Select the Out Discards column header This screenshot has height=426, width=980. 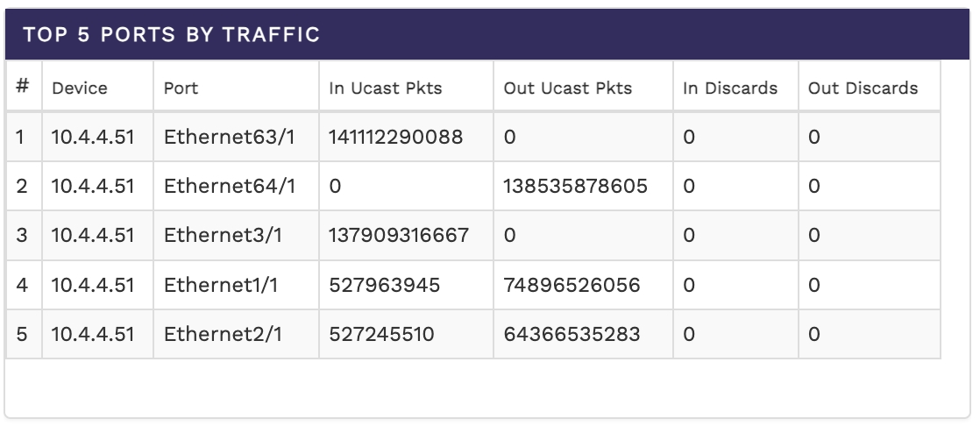click(863, 88)
